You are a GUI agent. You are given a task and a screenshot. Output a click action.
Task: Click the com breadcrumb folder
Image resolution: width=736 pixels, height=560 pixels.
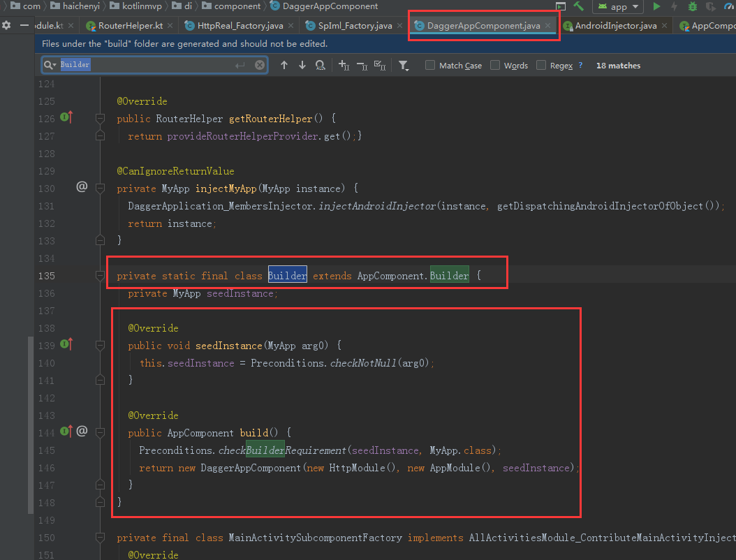click(x=26, y=6)
